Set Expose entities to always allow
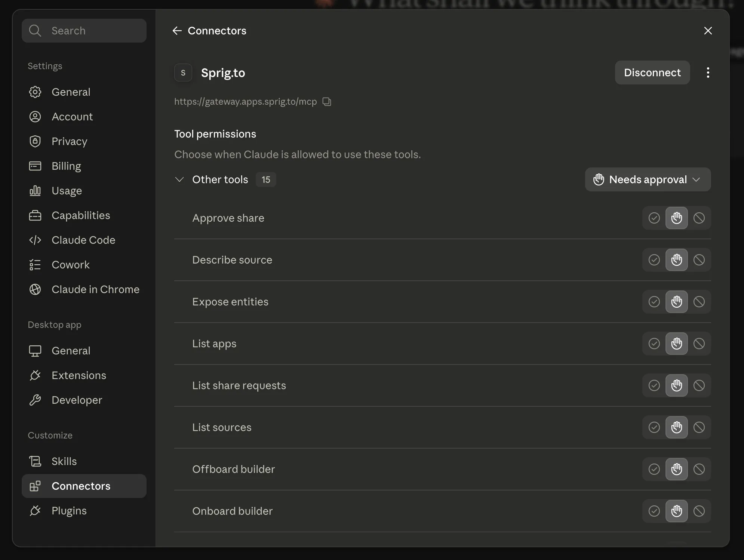Screen dimensions: 744x560 pos(654,302)
